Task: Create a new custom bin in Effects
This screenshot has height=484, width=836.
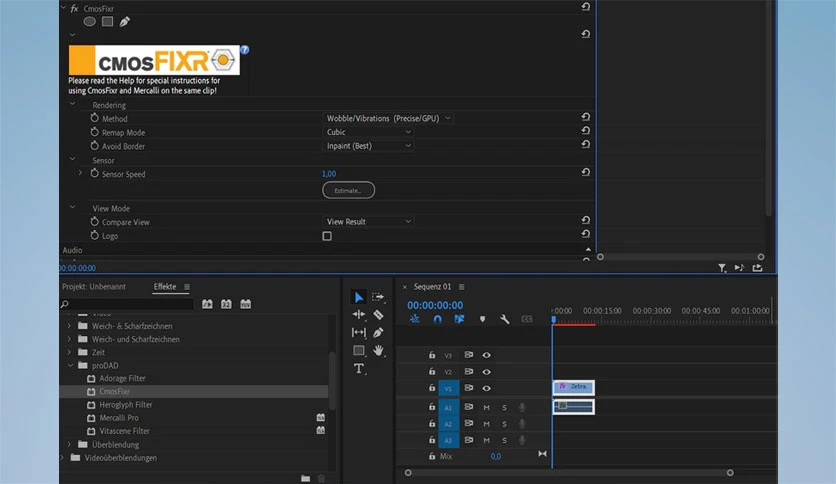Action: tap(305, 478)
